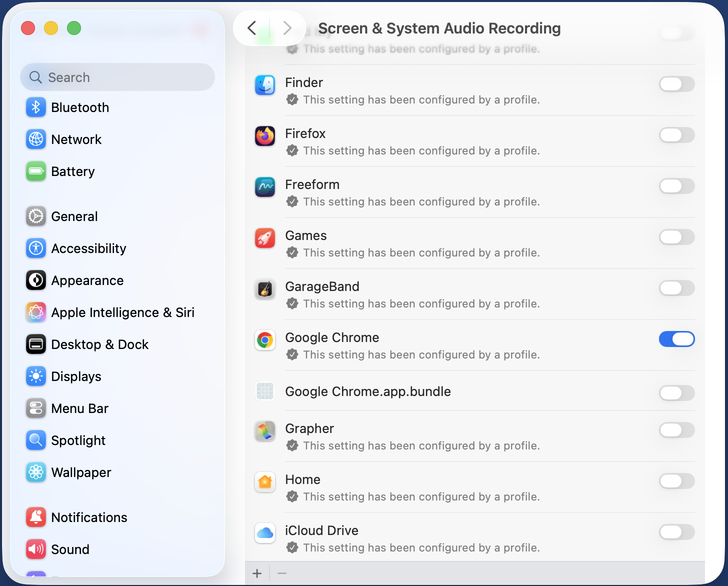728x586 pixels.
Task: Click the Google Chrome.app.bundle generic icon
Action: (265, 391)
